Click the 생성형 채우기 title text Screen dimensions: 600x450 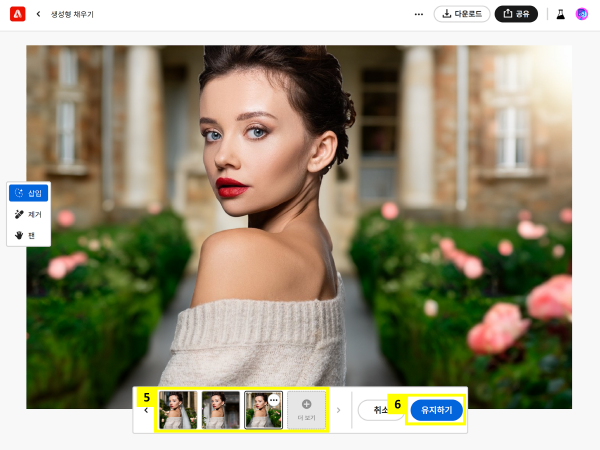tap(72, 14)
